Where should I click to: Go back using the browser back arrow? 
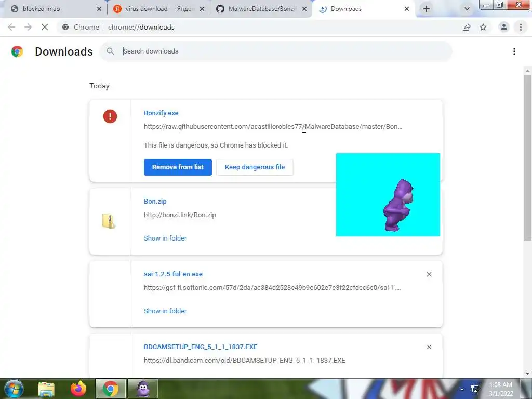[x=11, y=27]
